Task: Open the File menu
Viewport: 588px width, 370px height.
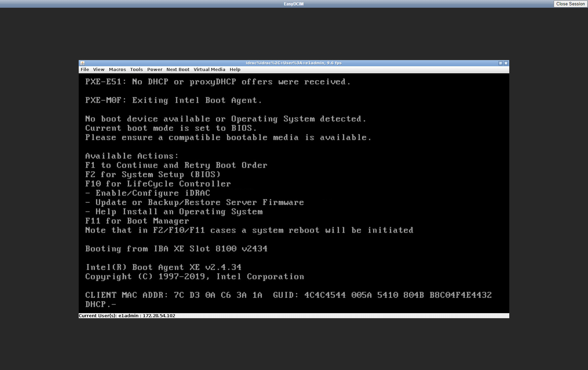Action: 85,70
